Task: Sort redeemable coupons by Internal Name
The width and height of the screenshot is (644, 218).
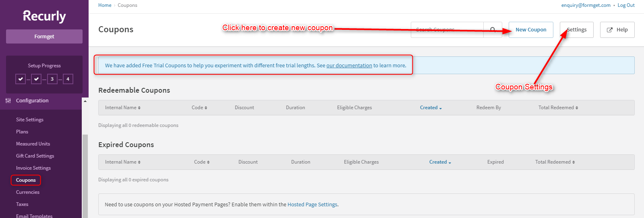Action: [122, 108]
